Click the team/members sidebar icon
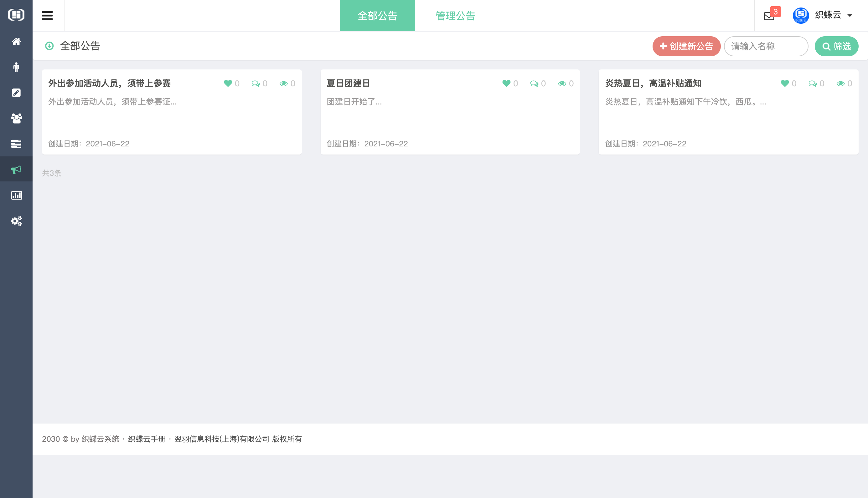Viewport: 868px width, 498px height. (16, 118)
